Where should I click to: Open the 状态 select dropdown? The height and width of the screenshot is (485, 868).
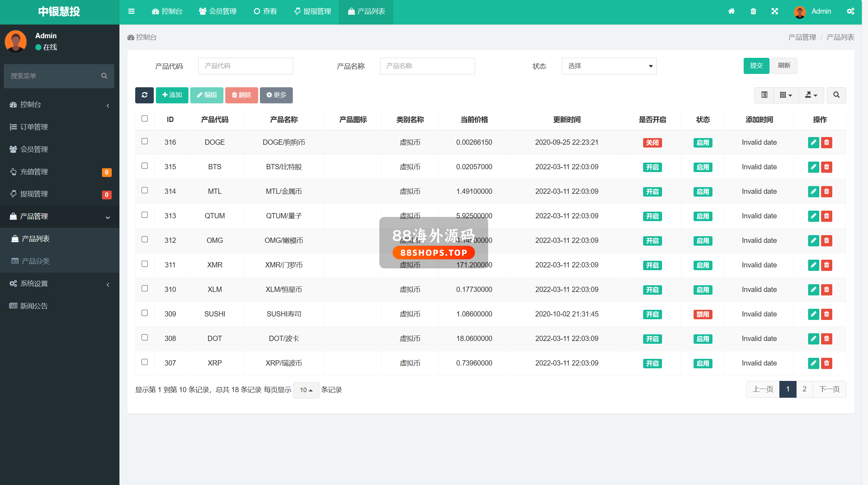tap(609, 66)
